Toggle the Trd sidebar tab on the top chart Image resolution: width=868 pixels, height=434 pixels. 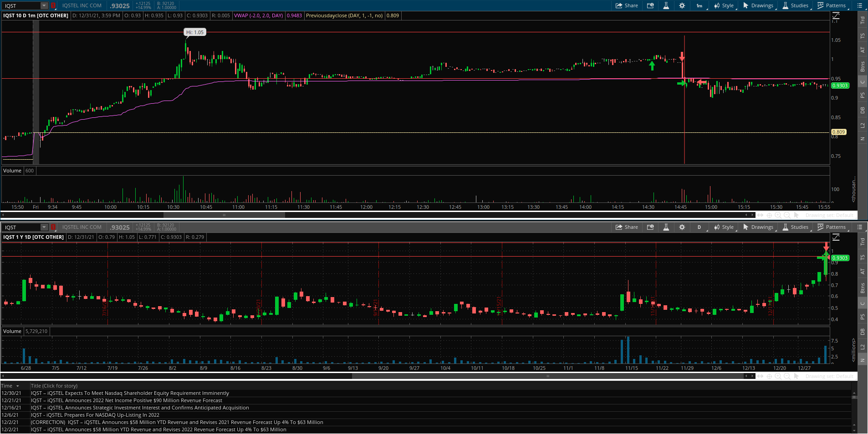tap(862, 20)
